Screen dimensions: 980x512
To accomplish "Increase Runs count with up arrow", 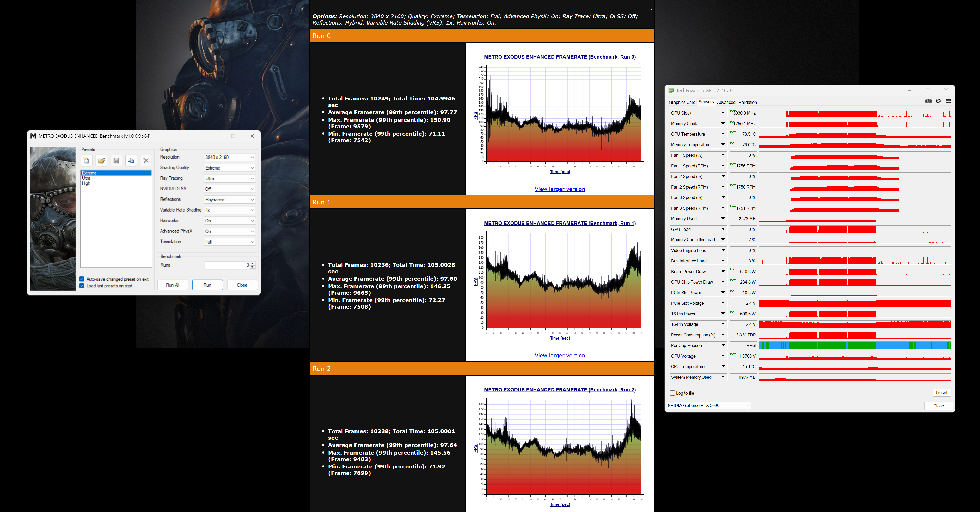I will point(253,263).
